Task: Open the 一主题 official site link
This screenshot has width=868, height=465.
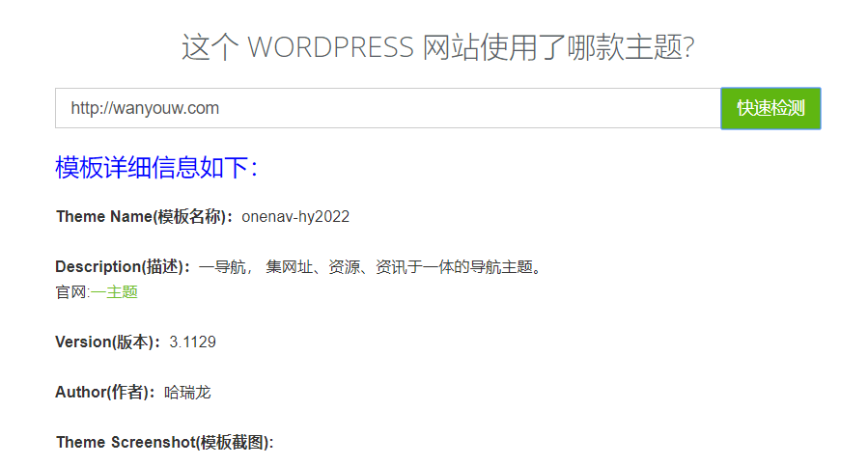Action: pyautogui.click(x=114, y=291)
